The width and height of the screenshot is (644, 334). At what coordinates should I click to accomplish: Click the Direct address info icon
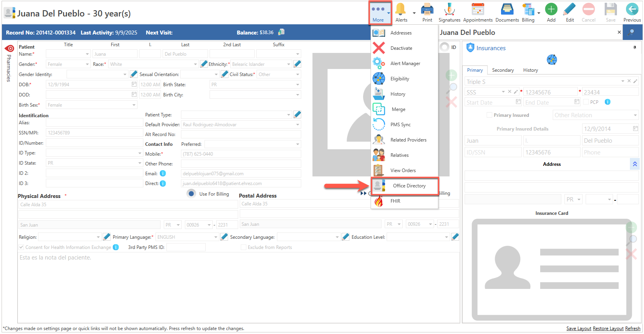click(x=163, y=183)
